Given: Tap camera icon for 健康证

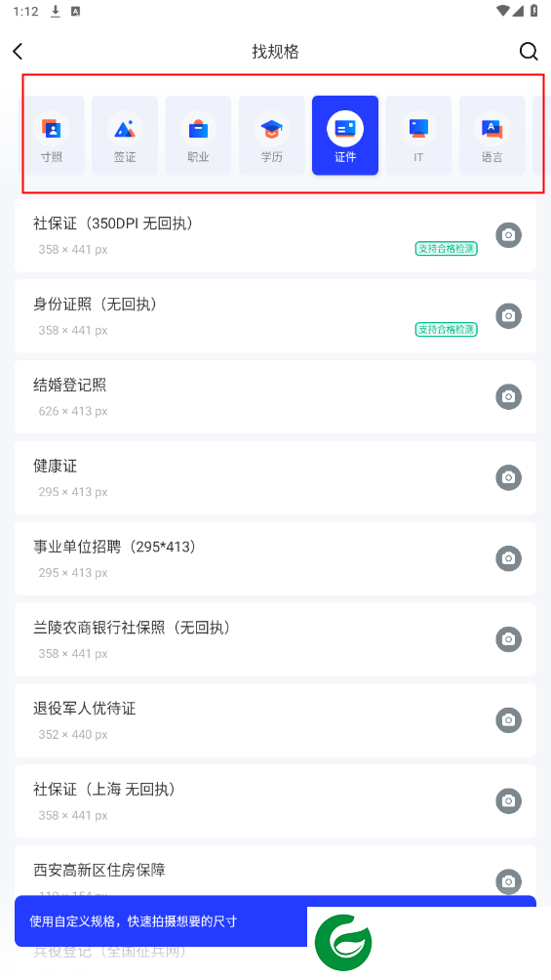Looking at the screenshot, I should pos(508,477).
